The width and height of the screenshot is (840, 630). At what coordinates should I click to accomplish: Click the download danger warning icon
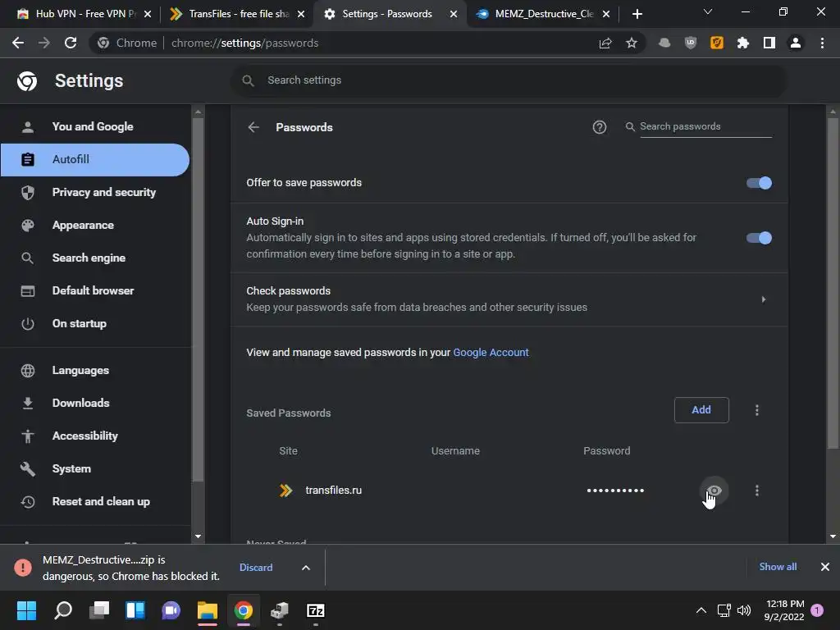(22, 568)
